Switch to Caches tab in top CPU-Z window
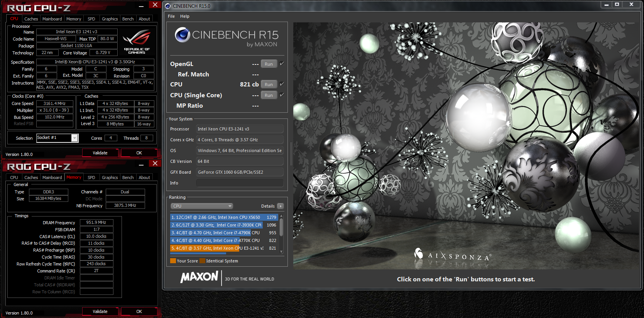This screenshot has height=318, width=644. (31, 19)
